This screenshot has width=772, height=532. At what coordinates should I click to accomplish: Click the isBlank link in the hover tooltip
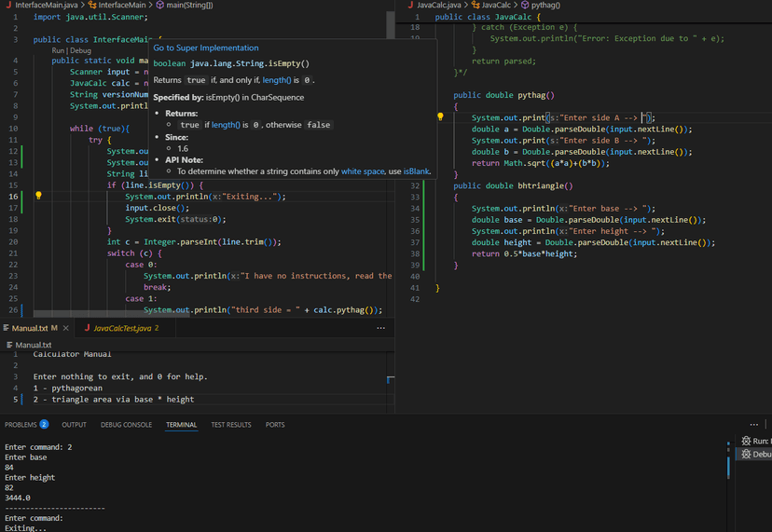tap(417, 171)
